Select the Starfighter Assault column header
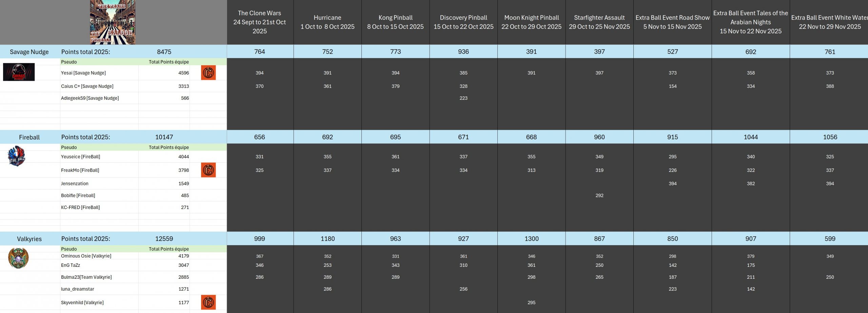This screenshot has width=868, height=313. pyautogui.click(x=599, y=22)
